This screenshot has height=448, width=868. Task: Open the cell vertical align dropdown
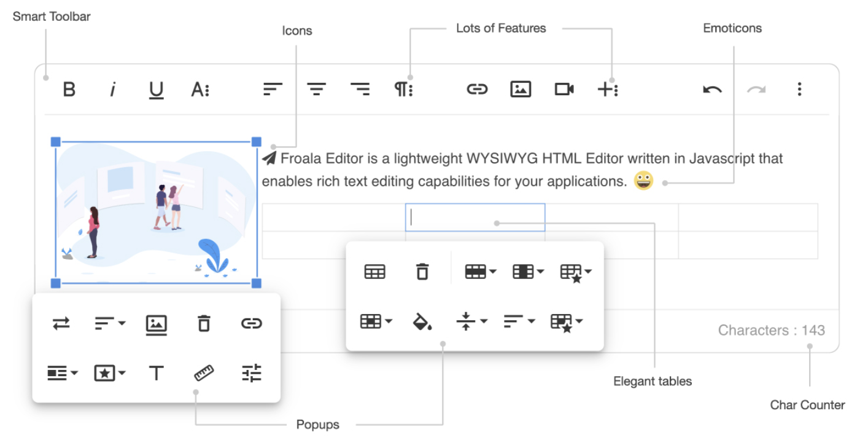(472, 321)
